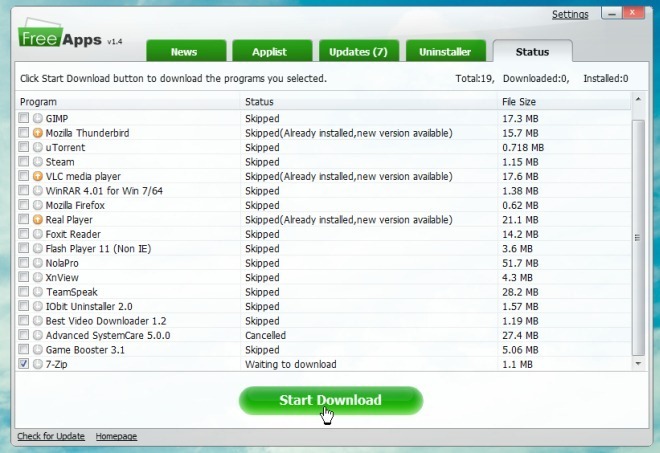
Task: Click the status icon beside Foxit Reader
Action: 38,234
